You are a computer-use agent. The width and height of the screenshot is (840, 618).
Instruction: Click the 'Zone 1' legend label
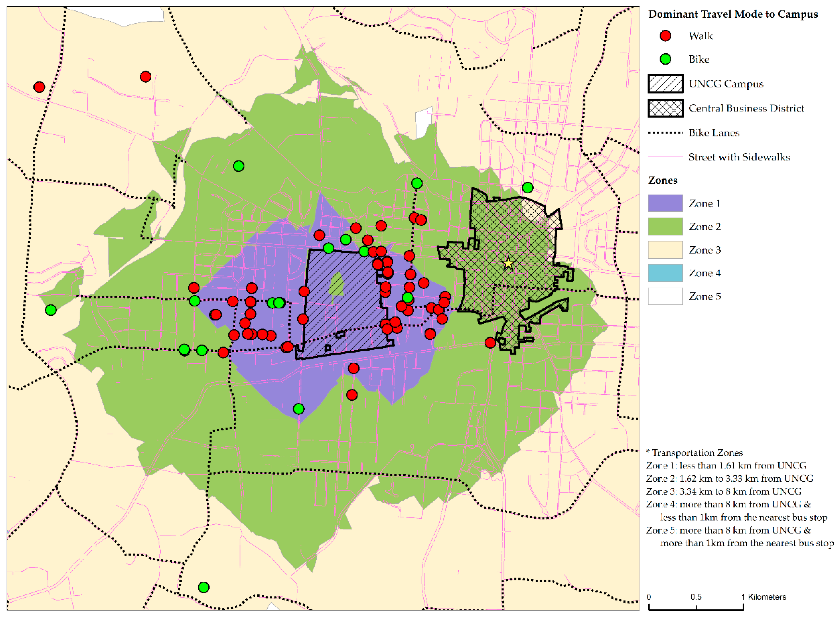(704, 203)
